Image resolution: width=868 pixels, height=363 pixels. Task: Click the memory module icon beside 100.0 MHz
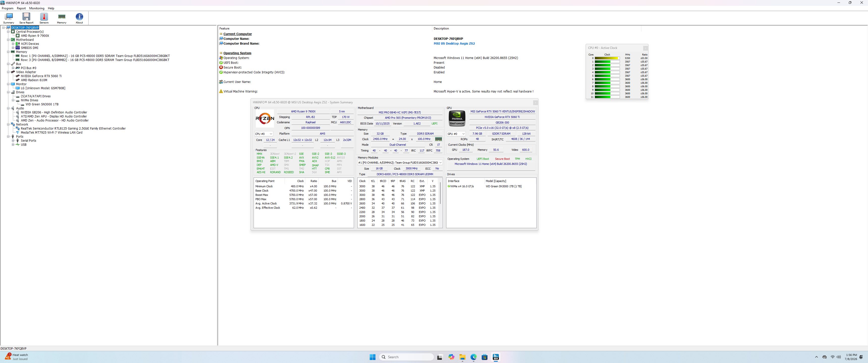(438, 139)
